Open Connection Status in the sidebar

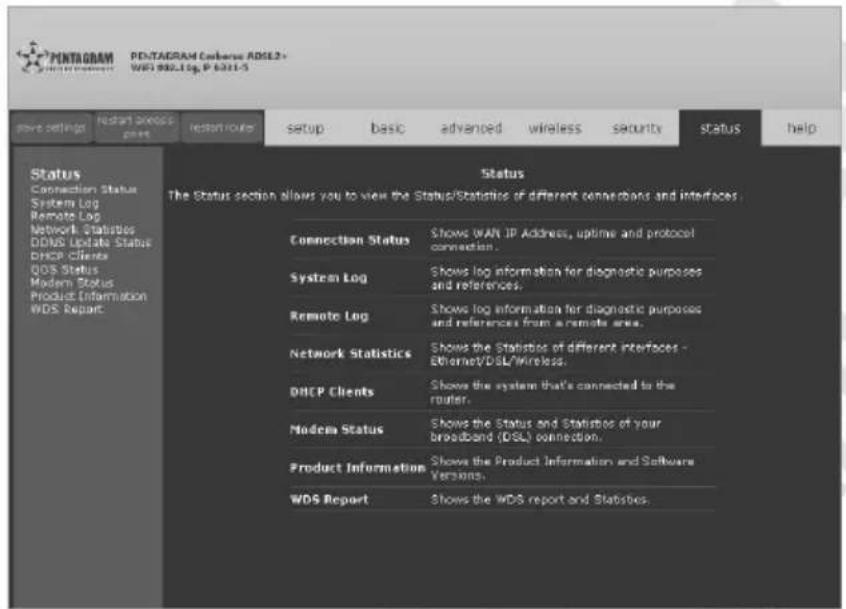[x=84, y=189]
